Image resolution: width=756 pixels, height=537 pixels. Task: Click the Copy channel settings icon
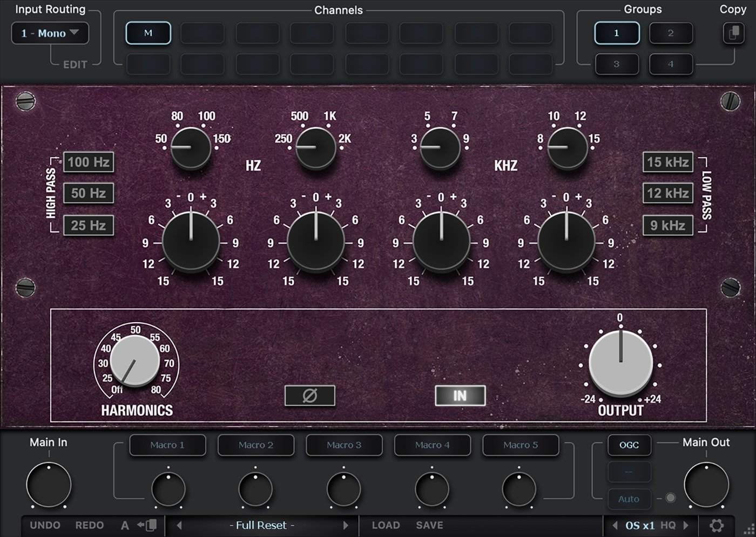tap(733, 33)
